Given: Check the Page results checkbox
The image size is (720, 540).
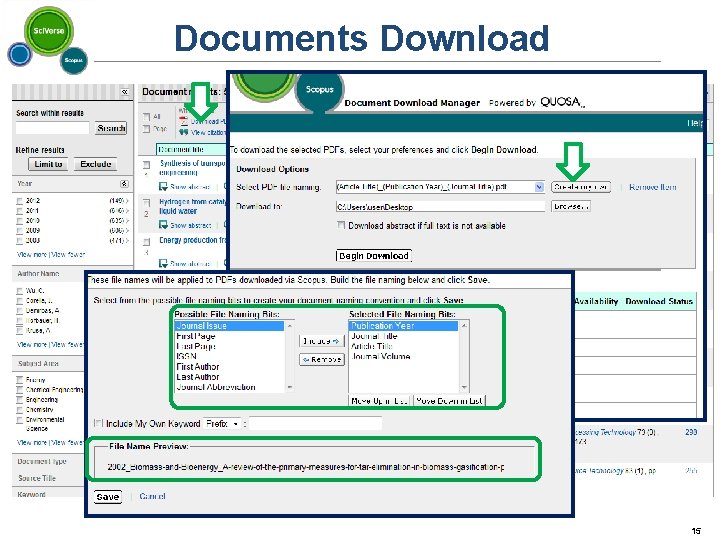Looking at the screenshot, I should [146, 129].
